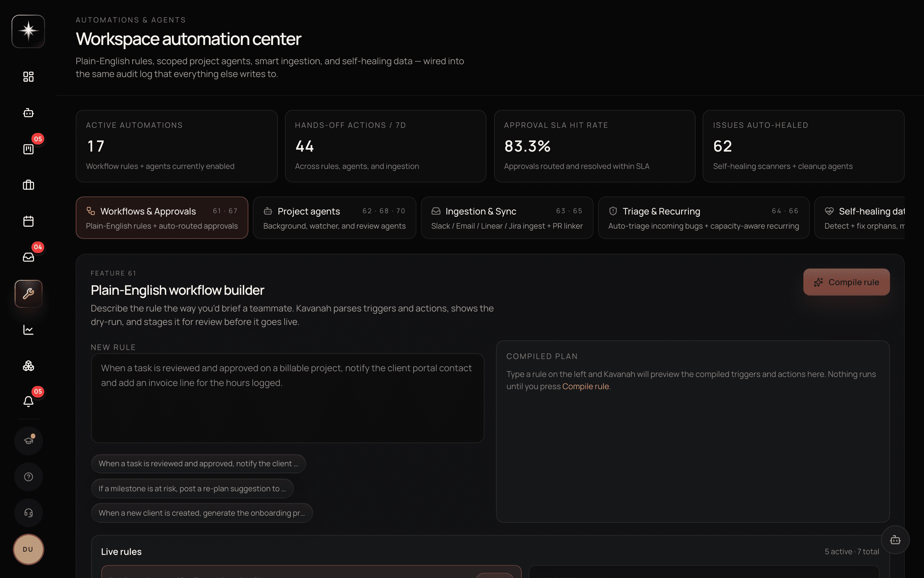Click the 'Plain-English workflow builder' heading
This screenshot has height=578, width=924.
click(177, 291)
